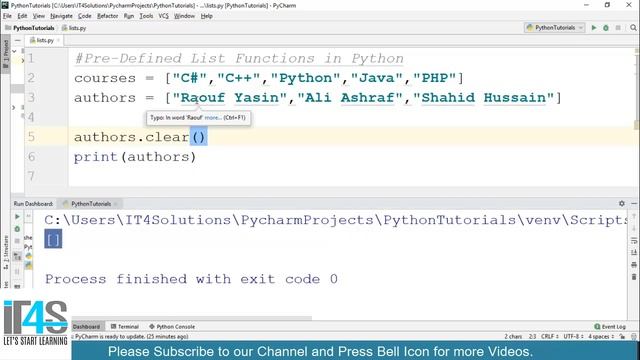Click the stop icon in top toolbar
The image size is (640, 360).
pos(618,27)
